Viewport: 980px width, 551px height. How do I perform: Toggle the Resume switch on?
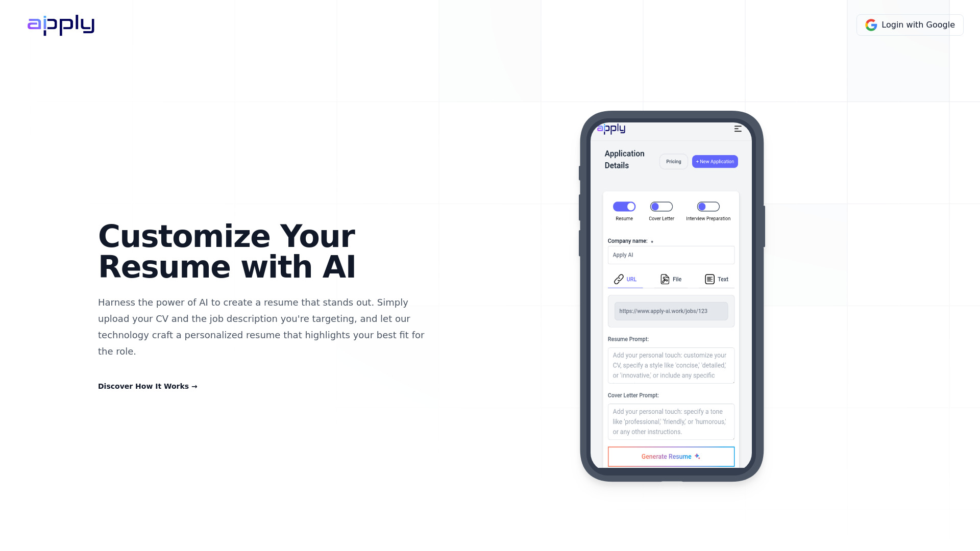point(625,207)
